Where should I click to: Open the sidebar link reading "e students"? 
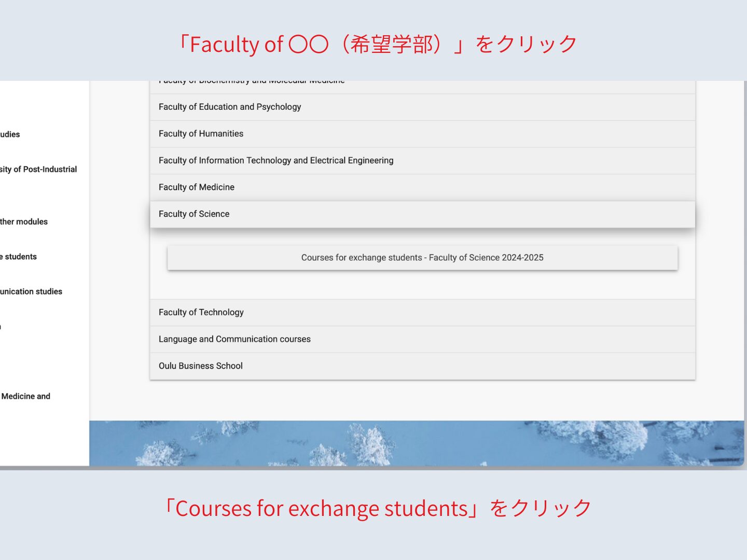point(19,257)
